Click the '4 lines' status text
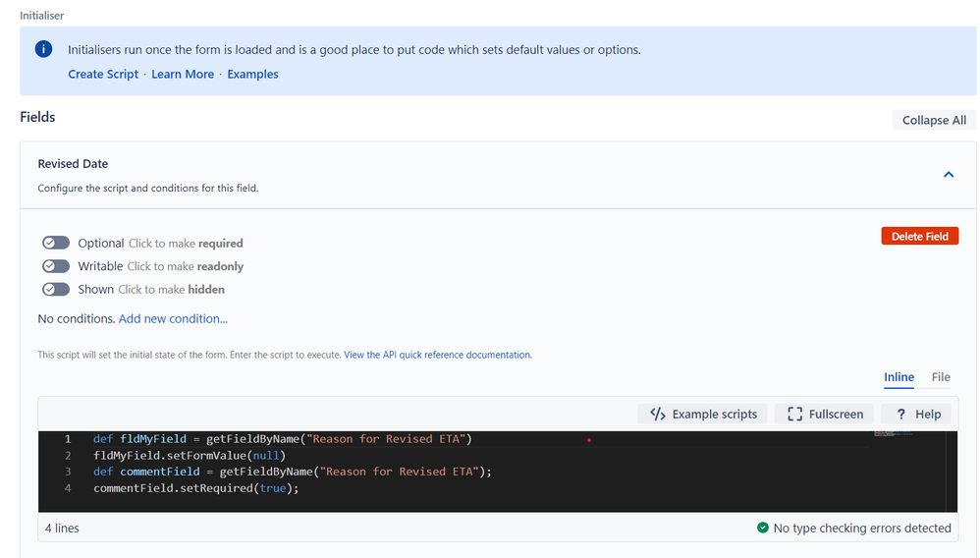This screenshot has height=558, width=980. 62,528
